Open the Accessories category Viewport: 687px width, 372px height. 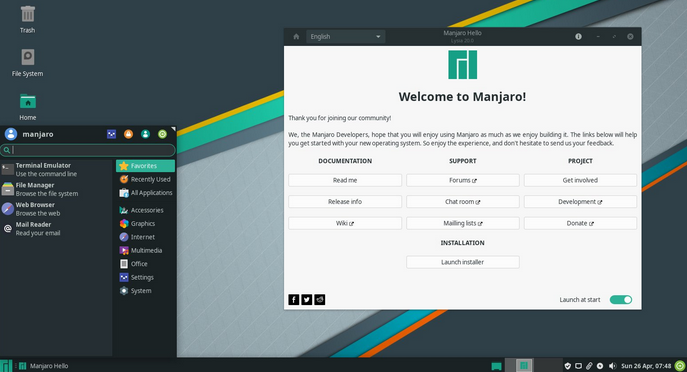145,210
